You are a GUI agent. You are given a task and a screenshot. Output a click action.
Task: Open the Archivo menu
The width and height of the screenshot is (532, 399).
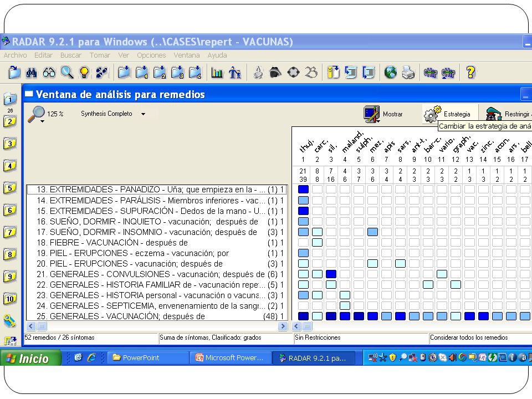(x=16, y=55)
